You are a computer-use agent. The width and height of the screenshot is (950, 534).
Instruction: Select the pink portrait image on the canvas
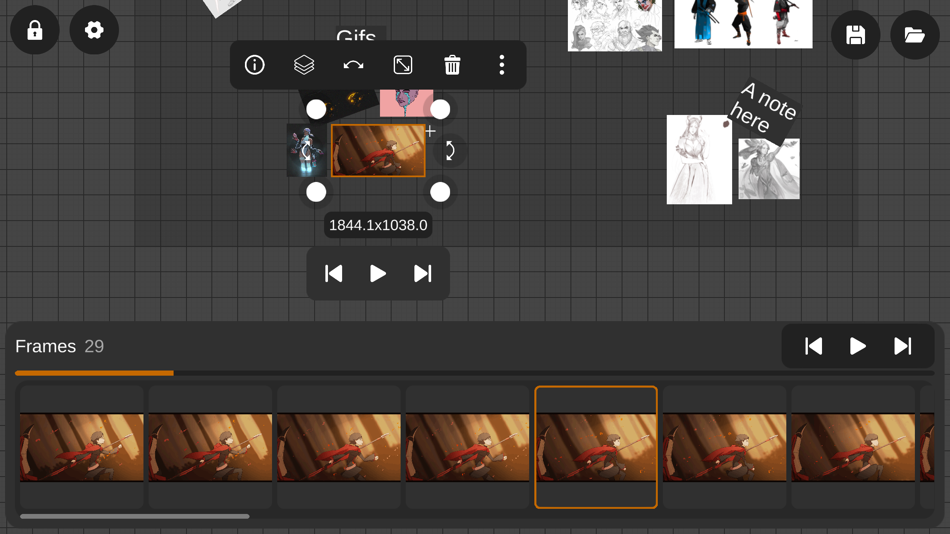(x=406, y=103)
